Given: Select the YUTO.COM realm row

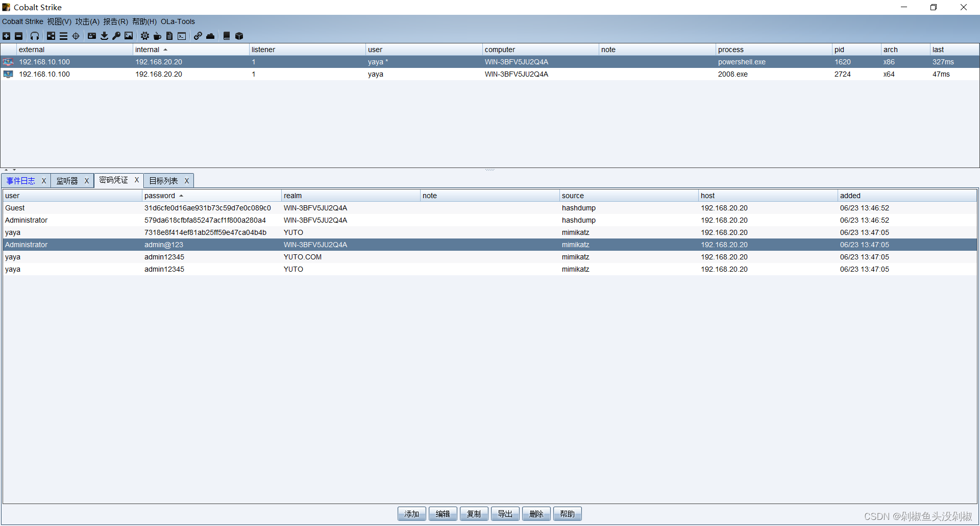Looking at the screenshot, I should click(489, 257).
